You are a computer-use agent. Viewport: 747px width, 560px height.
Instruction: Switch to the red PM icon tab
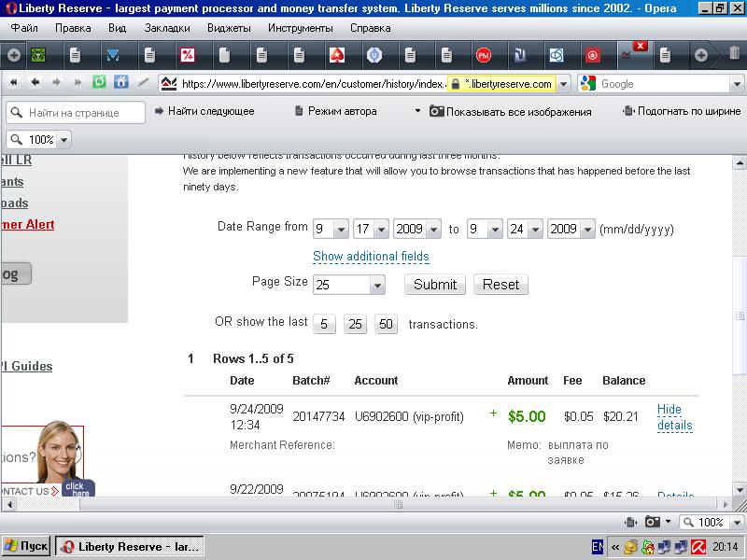click(x=483, y=56)
